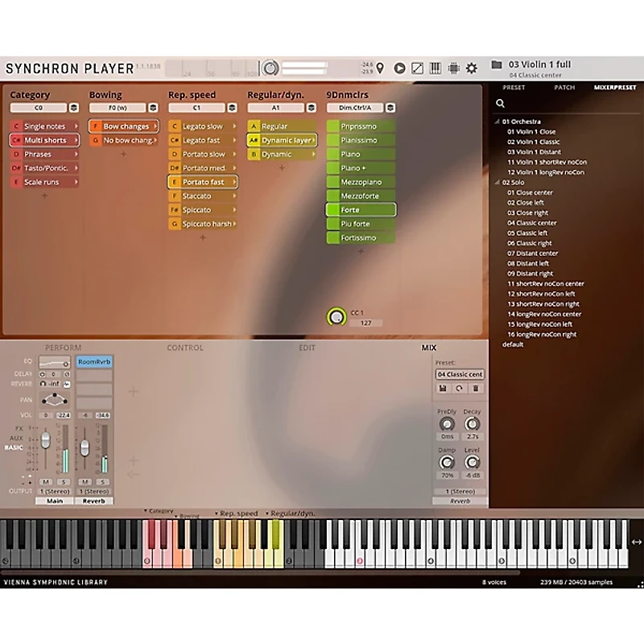Click the Reverb channel volume fader
Image resolution: width=644 pixels, height=644 pixels.
click(85, 448)
